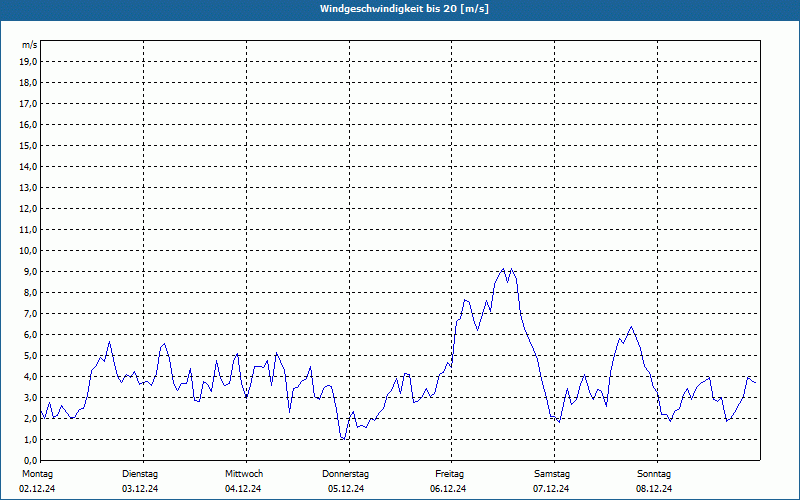
Task: Click the 15,0 y-axis label
Action: [x=28, y=145]
